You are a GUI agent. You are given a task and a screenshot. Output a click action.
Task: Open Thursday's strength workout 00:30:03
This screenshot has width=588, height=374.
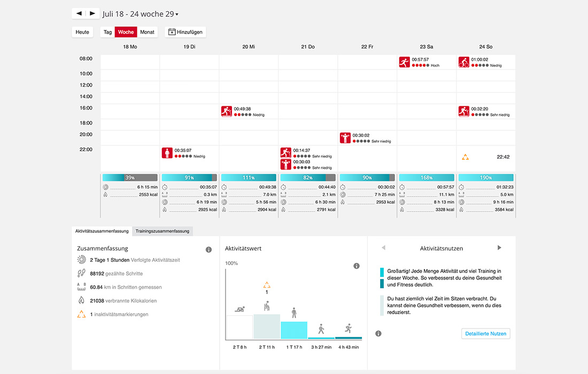(x=286, y=164)
